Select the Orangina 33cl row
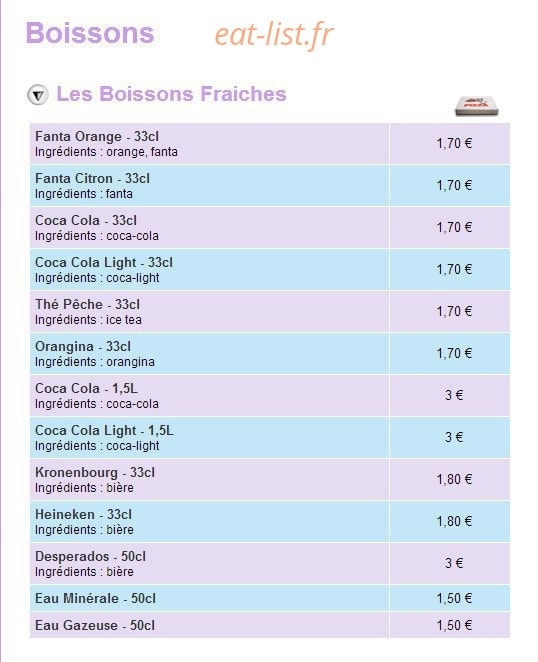538x662 pixels. point(269,353)
